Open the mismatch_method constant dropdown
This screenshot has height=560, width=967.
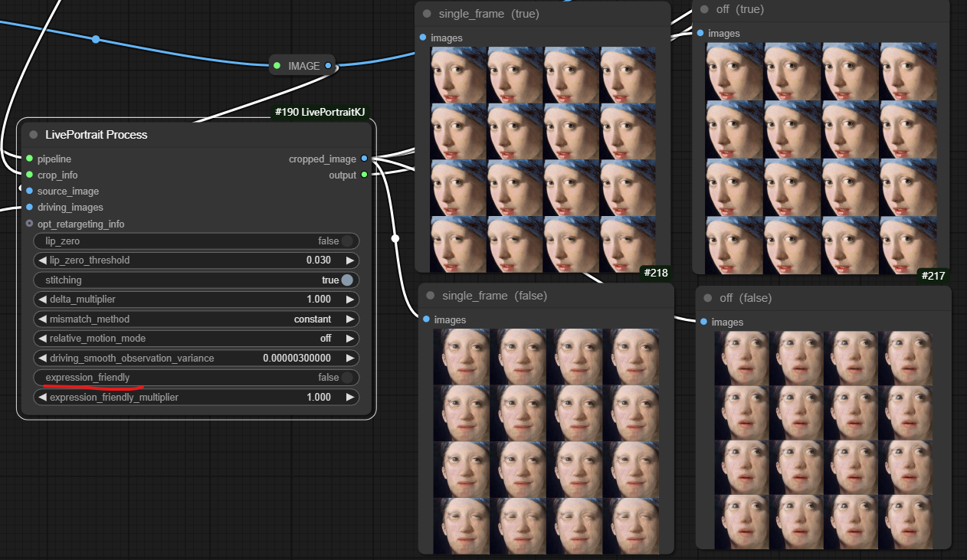point(313,319)
